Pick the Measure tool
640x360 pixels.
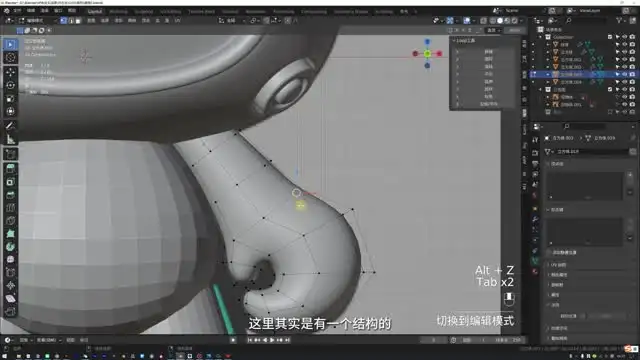10,139
